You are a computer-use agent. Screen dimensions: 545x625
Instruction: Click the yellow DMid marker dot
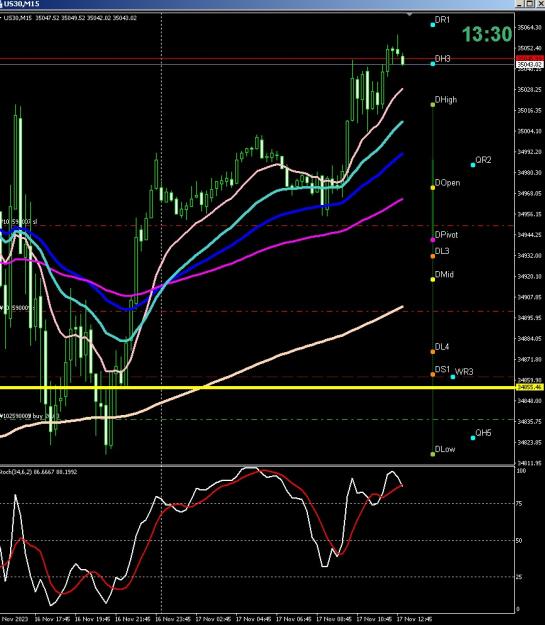point(433,279)
